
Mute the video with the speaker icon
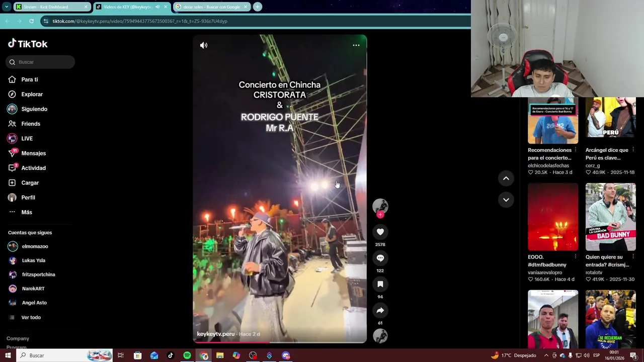[204, 45]
